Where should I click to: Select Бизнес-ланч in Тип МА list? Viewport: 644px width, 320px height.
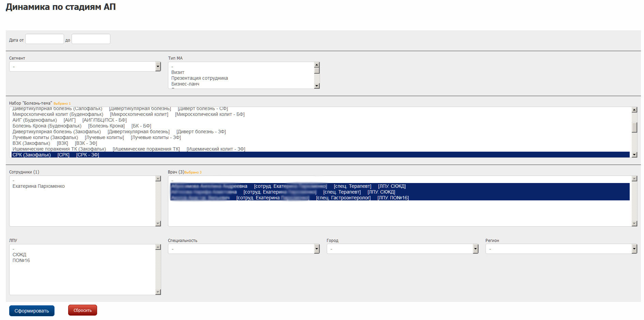click(185, 84)
